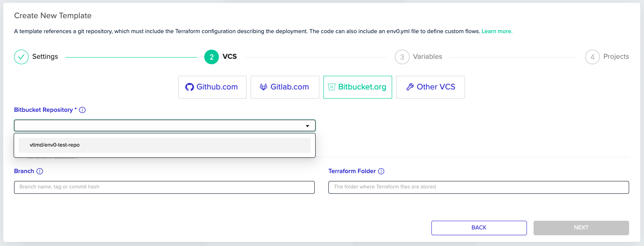Click into the Branch name field
Image resolution: width=644 pixels, height=246 pixels.
click(x=164, y=187)
